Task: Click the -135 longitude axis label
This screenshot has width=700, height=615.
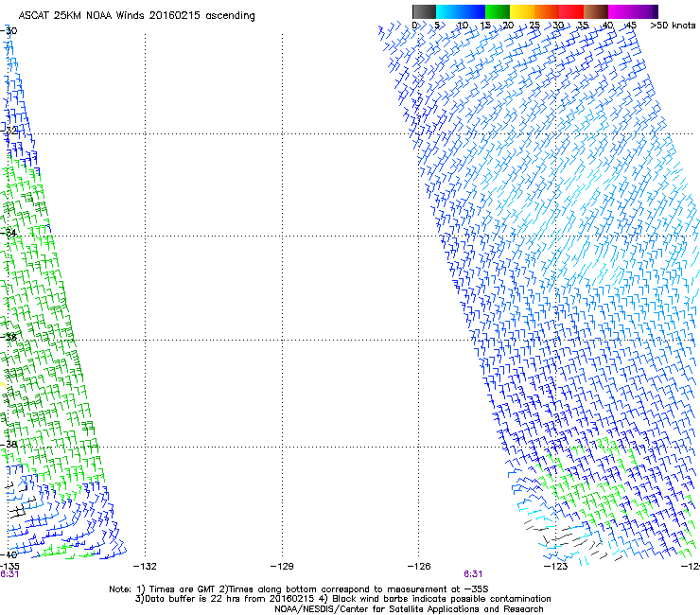Action: click(9, 567)
